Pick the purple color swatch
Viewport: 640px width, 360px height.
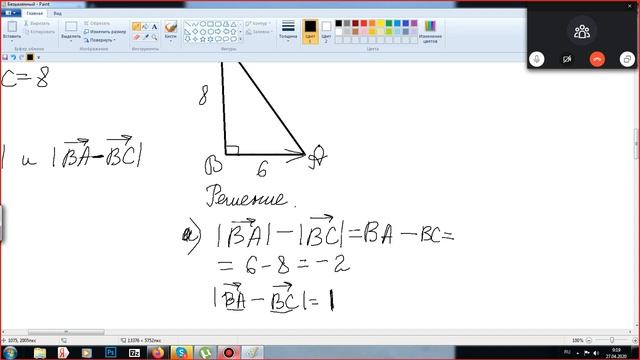pos(414,23)
